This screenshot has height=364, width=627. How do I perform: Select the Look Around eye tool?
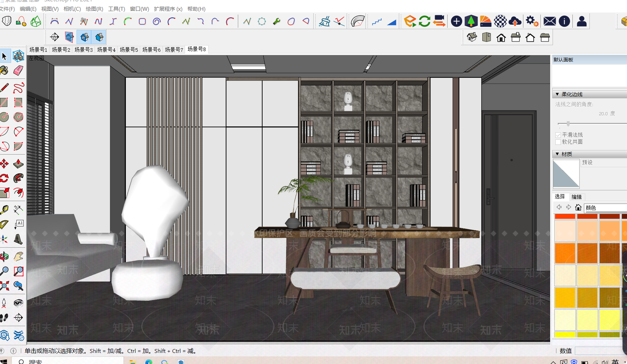pos(18,303)
